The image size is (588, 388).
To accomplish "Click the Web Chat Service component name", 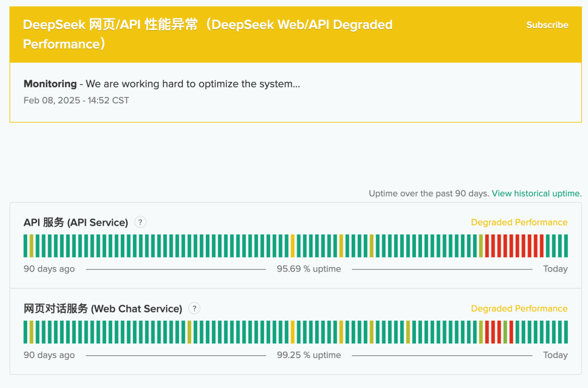I will click(x=103, y=309).
